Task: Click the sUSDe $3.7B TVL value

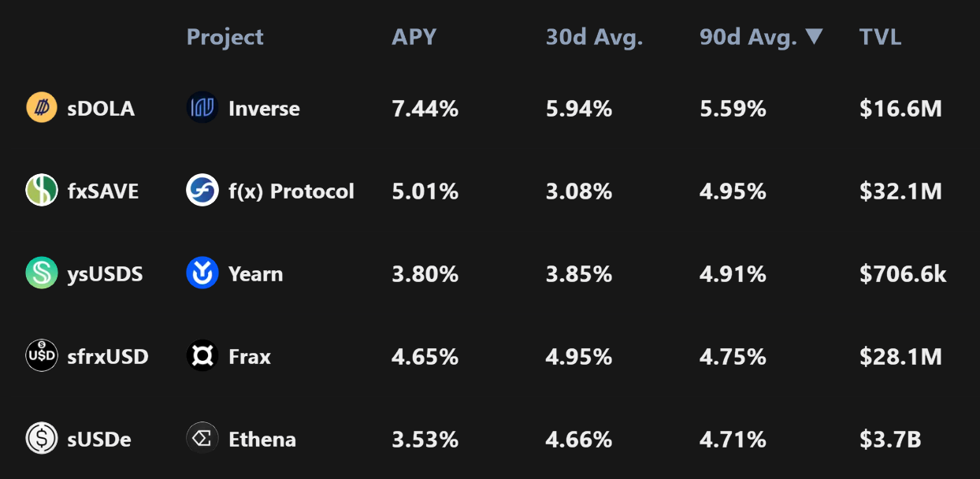Action: click(890, 440)
